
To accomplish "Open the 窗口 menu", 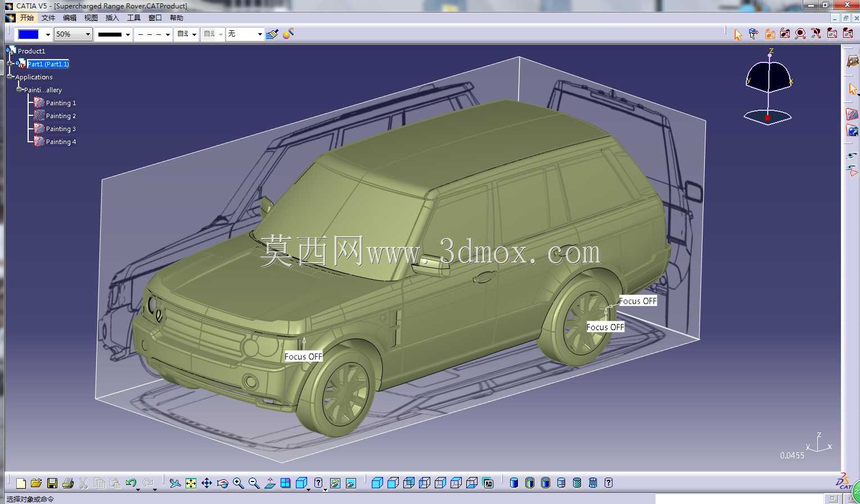I will 155,18.
